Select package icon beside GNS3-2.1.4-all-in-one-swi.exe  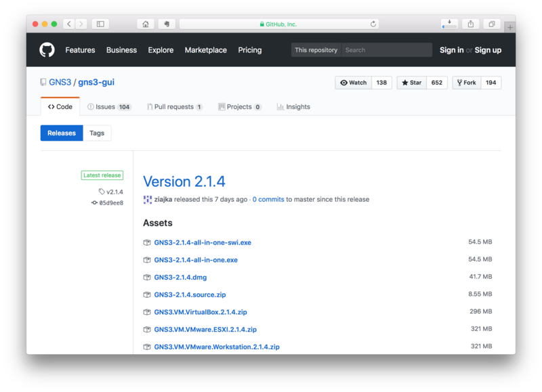click(x=147, y=242)
